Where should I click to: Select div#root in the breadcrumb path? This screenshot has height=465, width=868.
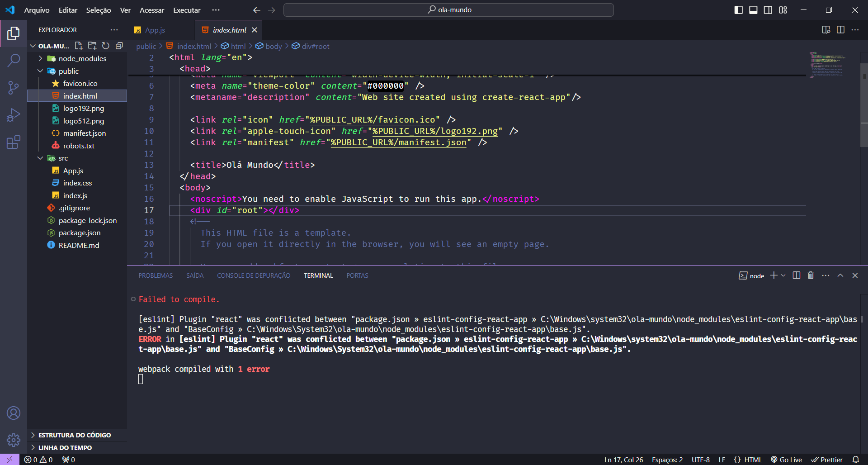click(x=316, y=46)
